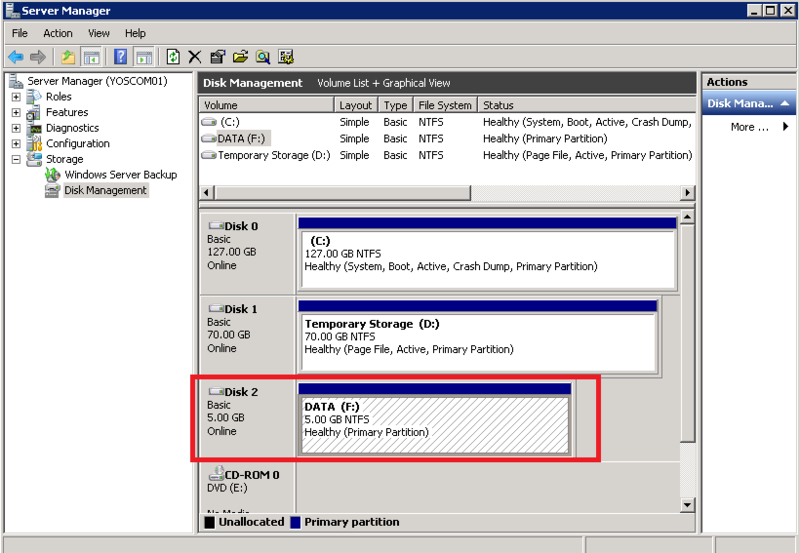Image resolution: width=800 pixels, height=553 pixels.
Task: Click volume list scrollbar left arrow
Action: pos(207,193)
